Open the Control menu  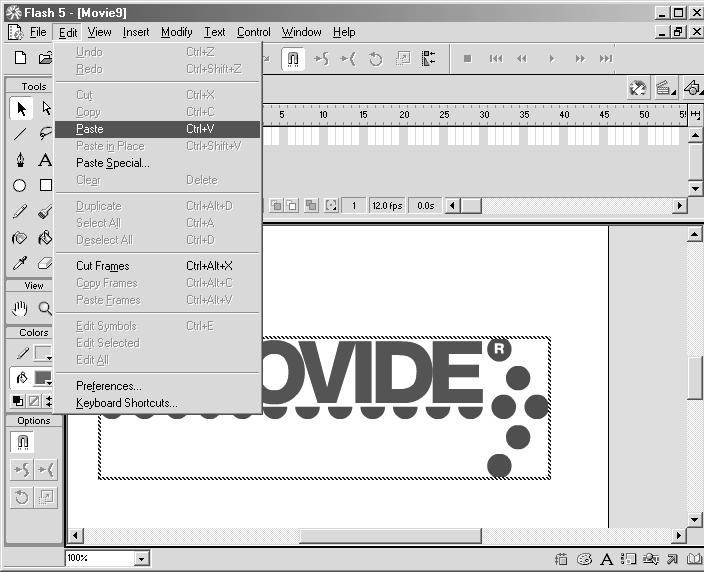(254, 32)
